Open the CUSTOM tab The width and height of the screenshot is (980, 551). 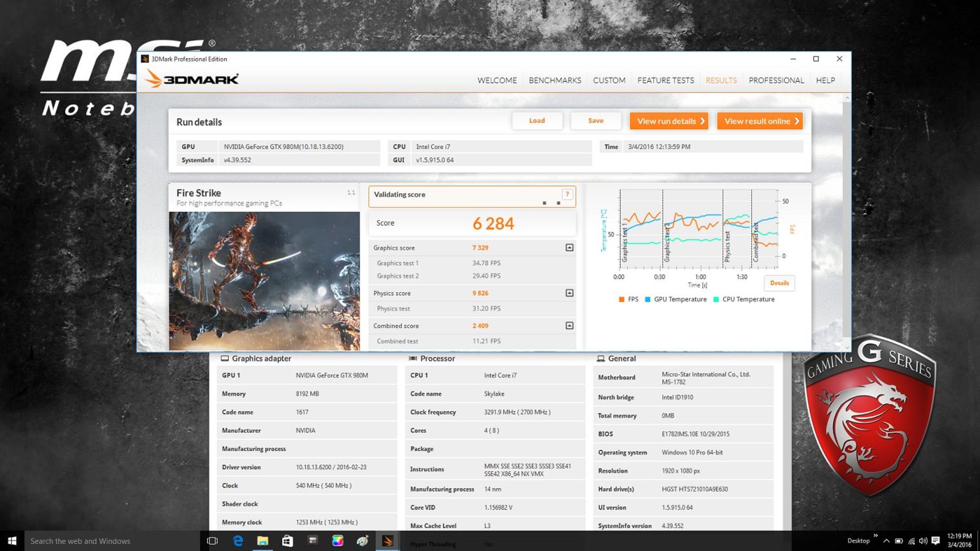tap(609, 80)
